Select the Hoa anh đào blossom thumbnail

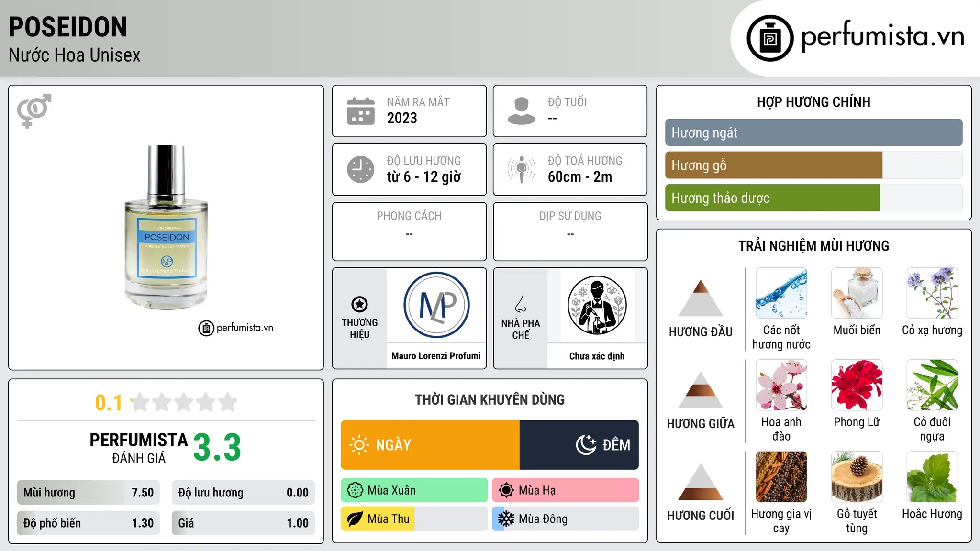pos(781,385)
